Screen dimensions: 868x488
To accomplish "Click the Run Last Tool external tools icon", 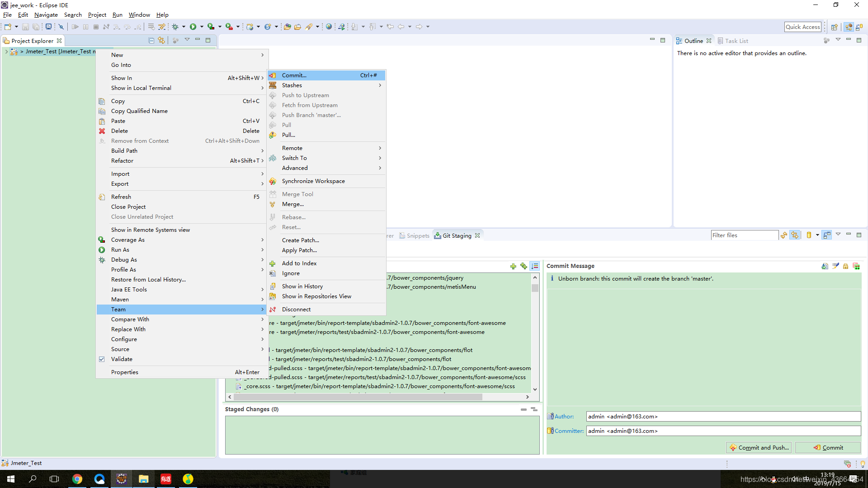I will [x=229, y=27].
